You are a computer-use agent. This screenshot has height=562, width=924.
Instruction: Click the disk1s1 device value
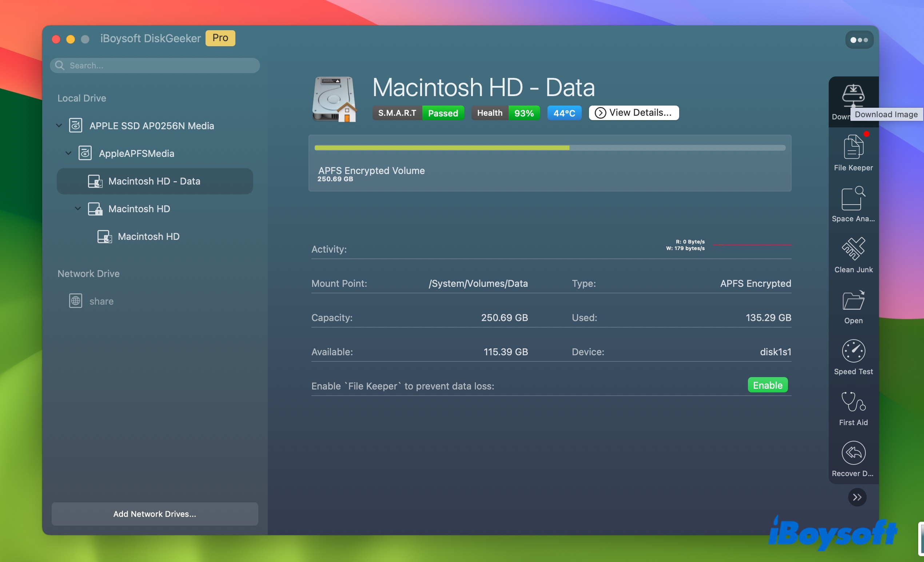pos(775,352)
